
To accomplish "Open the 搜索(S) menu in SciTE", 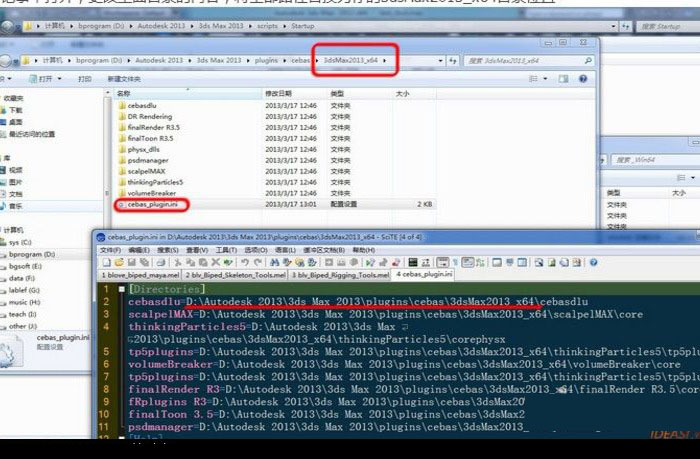I will tap(168, 250).
